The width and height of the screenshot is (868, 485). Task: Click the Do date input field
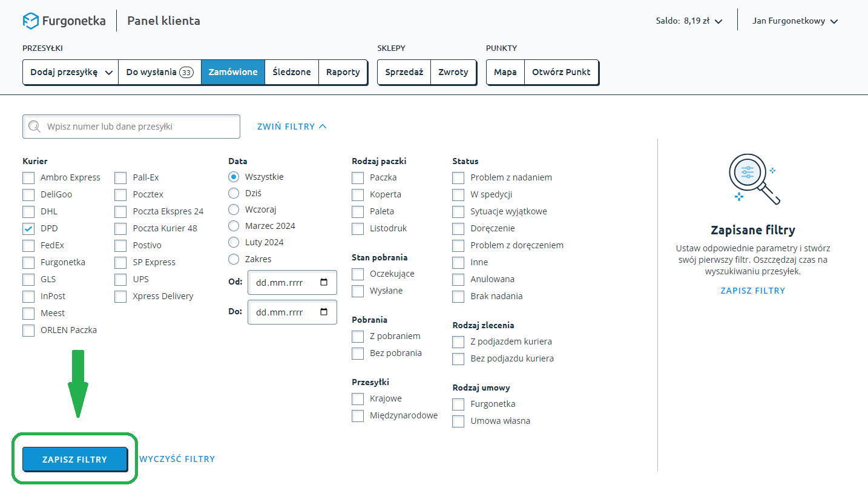tap(292, 312)
